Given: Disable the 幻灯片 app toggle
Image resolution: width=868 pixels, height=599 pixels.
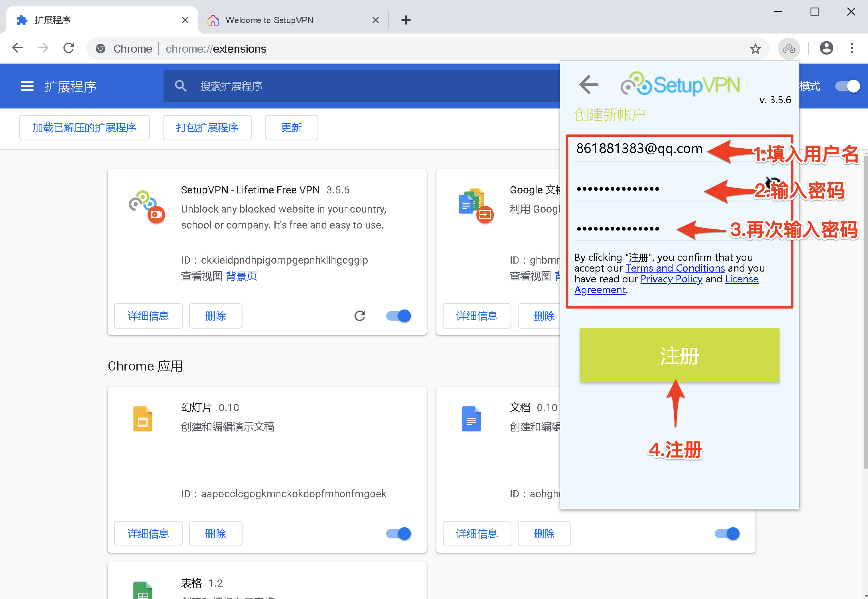Looking at the screenshot, I should click(x=398, y=534).
